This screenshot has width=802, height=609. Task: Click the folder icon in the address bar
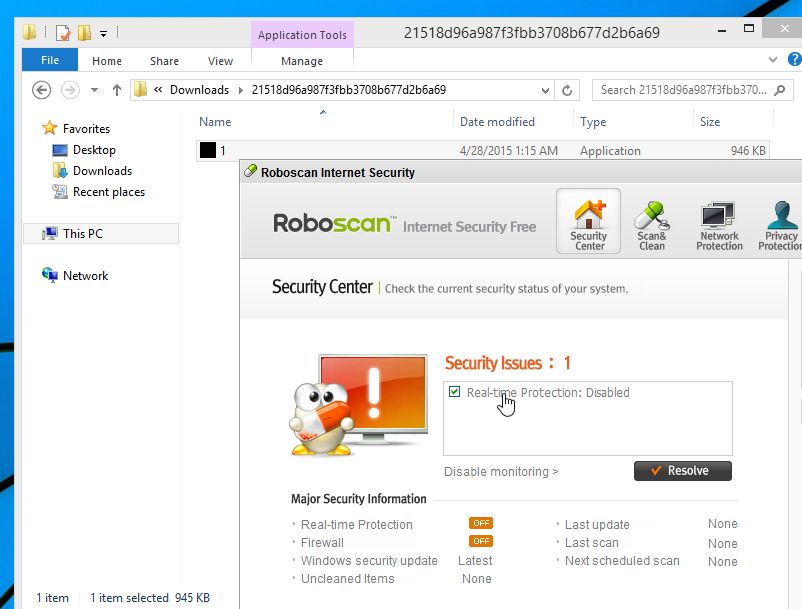pos(140,90)
